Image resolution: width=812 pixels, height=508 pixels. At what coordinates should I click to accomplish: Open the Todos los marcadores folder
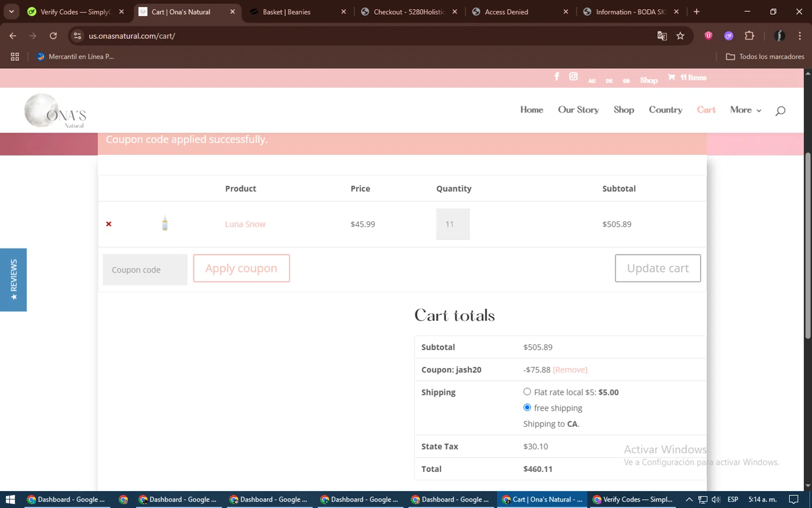[x=765, y=56]
